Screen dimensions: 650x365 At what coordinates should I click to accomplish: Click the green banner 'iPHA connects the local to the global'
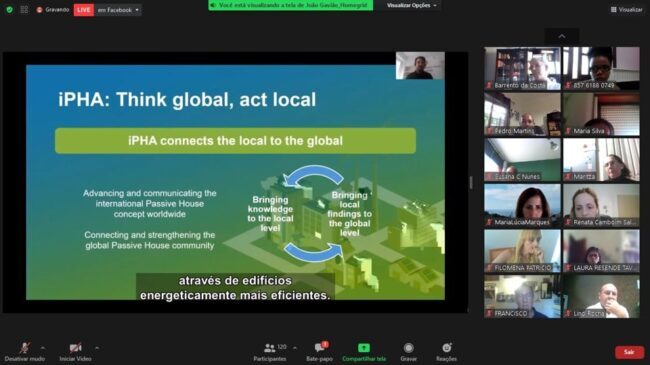(x=235, y=141)
